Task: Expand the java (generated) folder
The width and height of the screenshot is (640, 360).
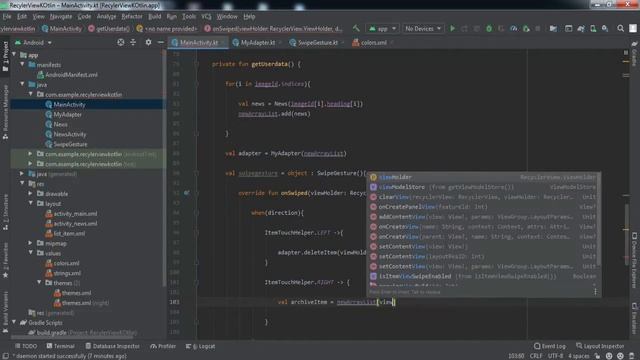Action: (22, 174)
